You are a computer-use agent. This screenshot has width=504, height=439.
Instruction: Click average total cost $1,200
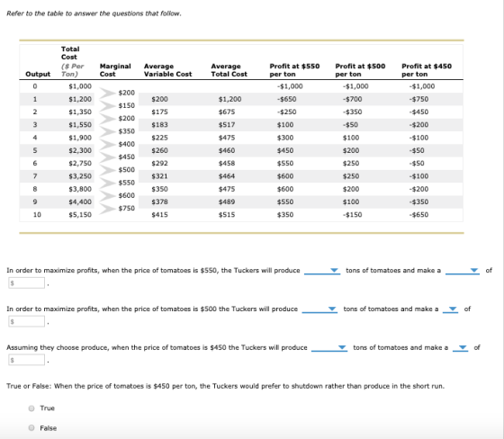click(x=230, y=99)
